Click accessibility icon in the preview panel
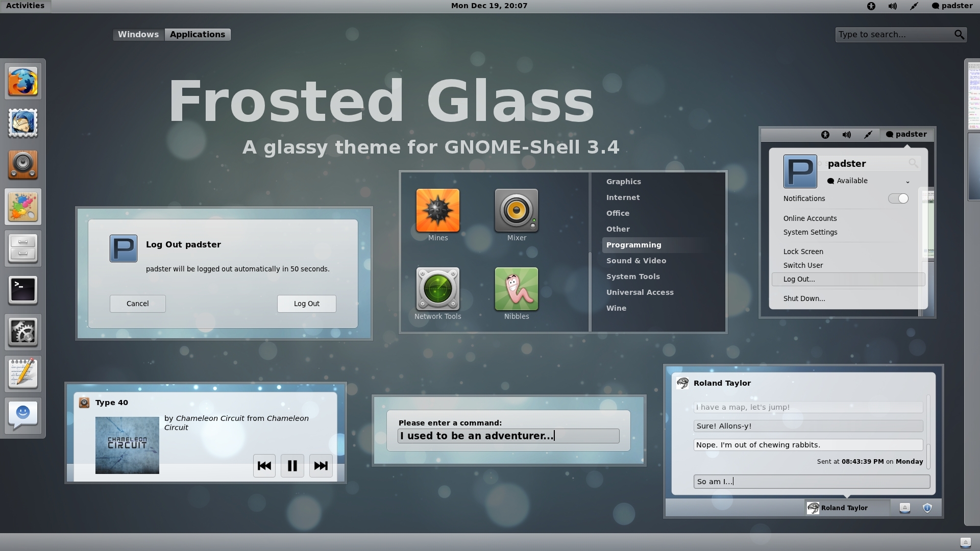980x551 pixels. point(825,135)
